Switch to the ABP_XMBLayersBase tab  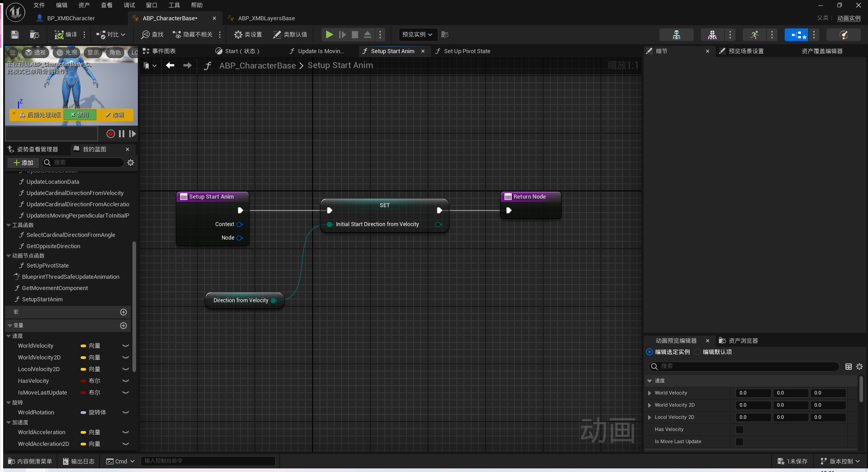[x=266, y=18]
